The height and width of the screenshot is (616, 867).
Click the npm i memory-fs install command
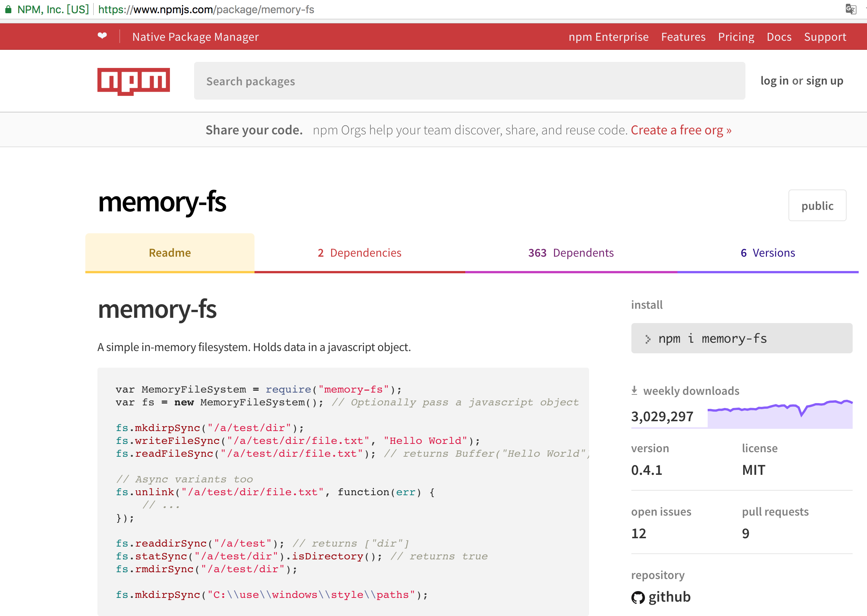coord(712,338)
